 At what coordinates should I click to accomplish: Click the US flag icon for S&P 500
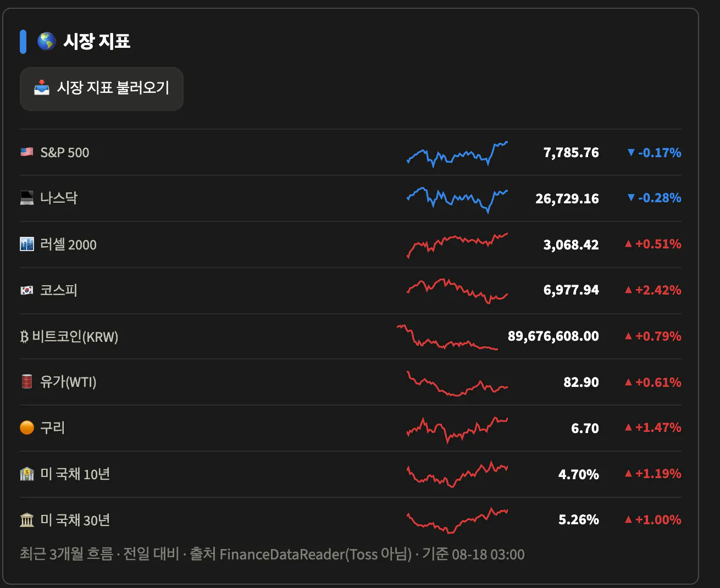coord(27,152)
